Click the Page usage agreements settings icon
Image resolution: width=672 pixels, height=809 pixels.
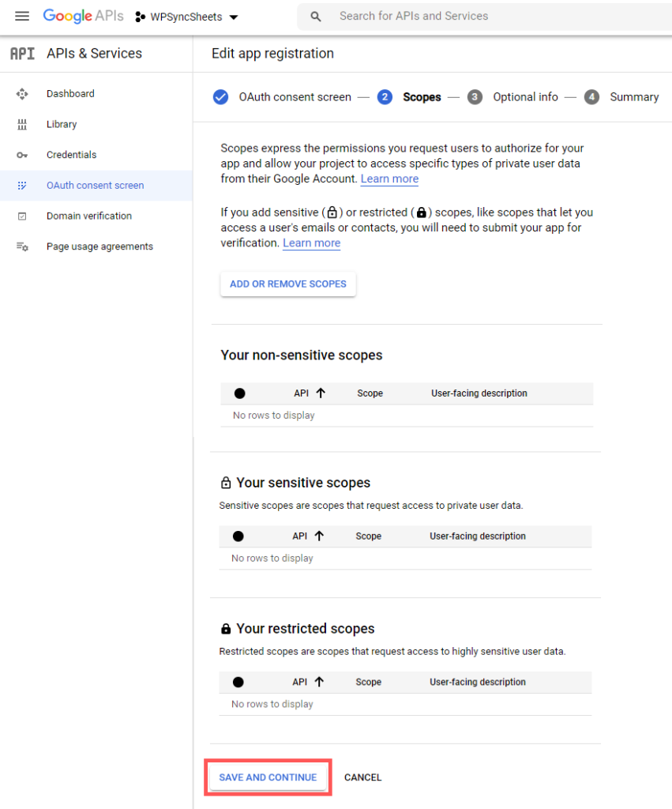click(21, 246)
